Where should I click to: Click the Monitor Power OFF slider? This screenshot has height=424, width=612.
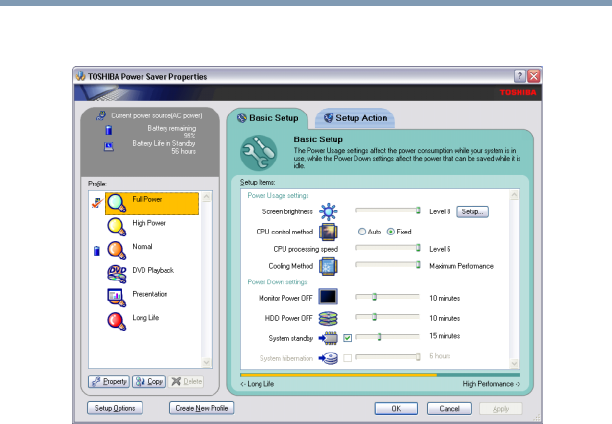point(374,296)
